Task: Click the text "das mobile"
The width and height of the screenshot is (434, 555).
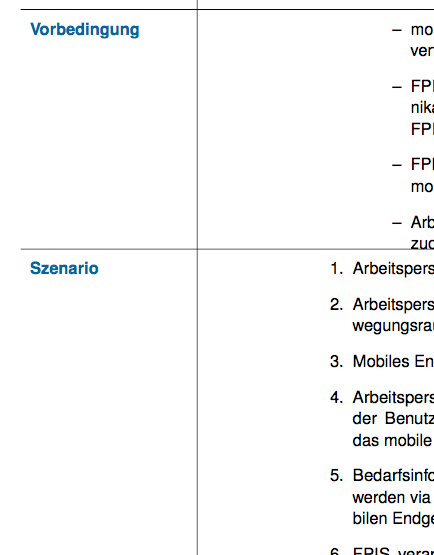Action: click(392, 441)
